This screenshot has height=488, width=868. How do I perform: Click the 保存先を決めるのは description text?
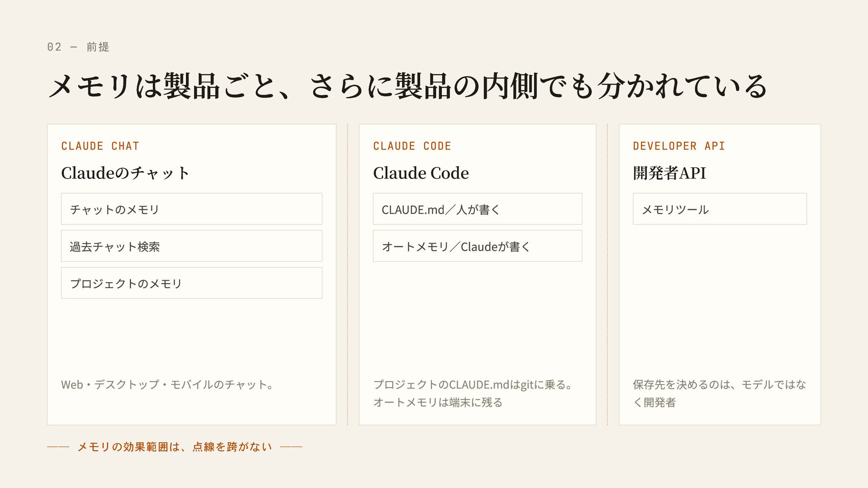[719, 393]
